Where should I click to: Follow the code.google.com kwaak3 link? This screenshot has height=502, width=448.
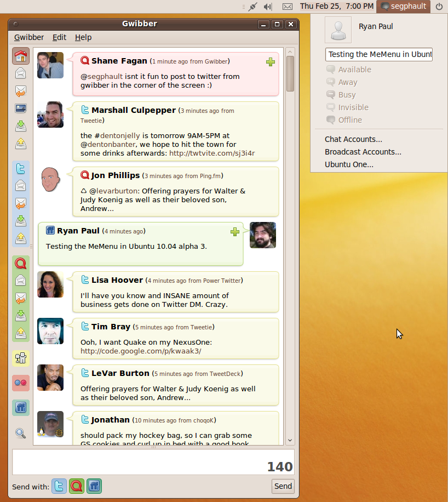[141, 351]
